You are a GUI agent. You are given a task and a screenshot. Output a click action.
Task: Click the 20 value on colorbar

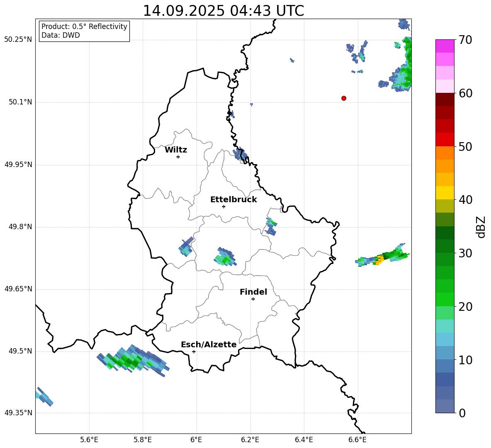[465, 307]
